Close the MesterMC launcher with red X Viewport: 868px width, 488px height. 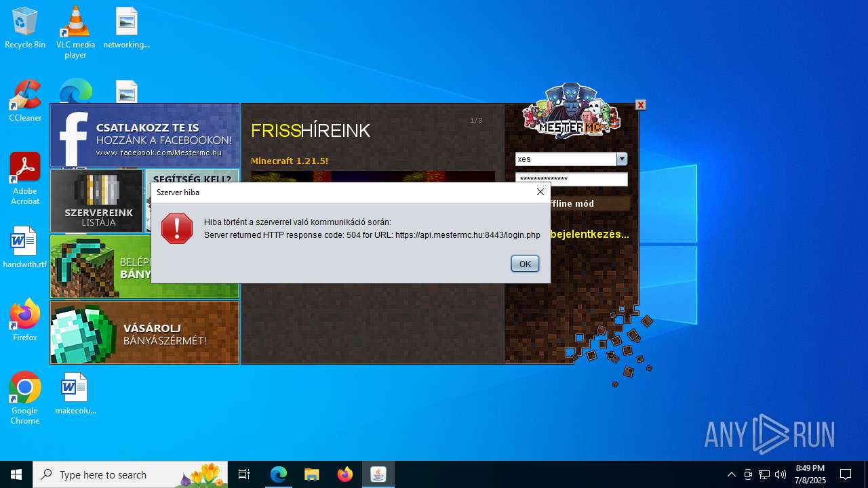click(x=640, y=104)
